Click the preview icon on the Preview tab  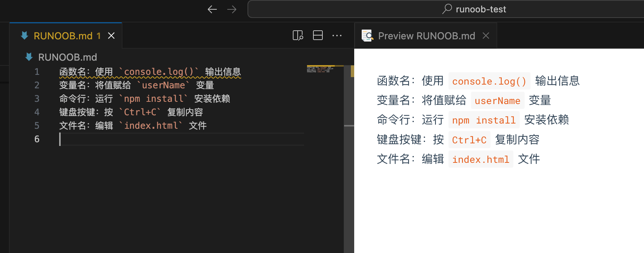tap(367, 36)
